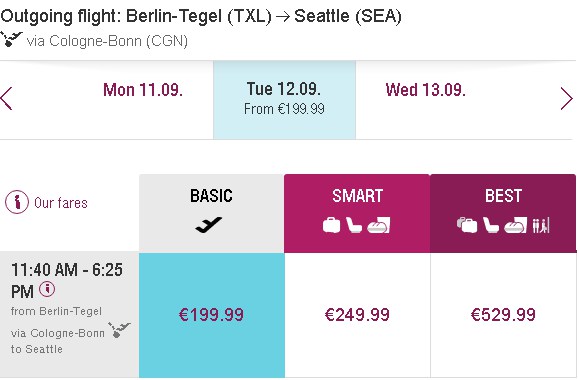The image size is (579, 380).
Task: Choose the SMART fare for €249.99
Action: coord(357,315)
